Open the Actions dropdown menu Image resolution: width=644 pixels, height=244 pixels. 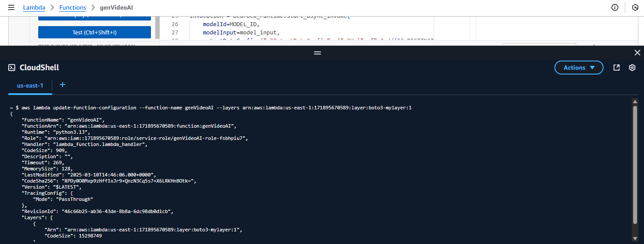click(579, 68)
